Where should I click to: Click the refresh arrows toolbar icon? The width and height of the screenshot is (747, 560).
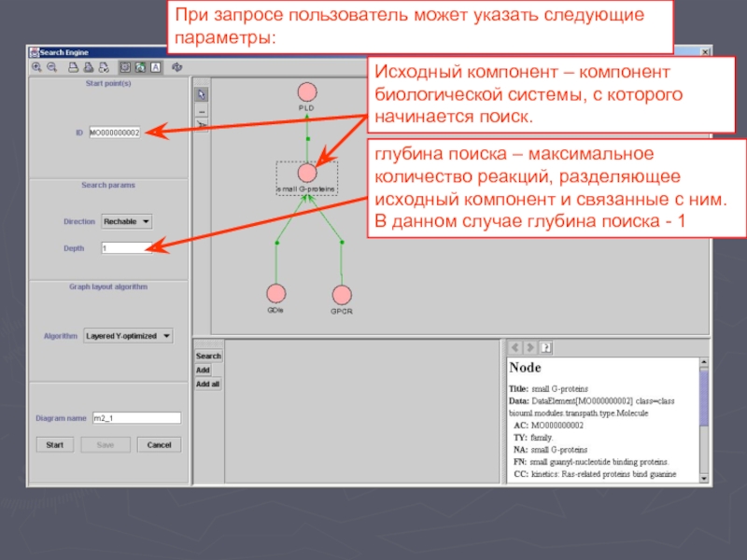tap(176, 67)
